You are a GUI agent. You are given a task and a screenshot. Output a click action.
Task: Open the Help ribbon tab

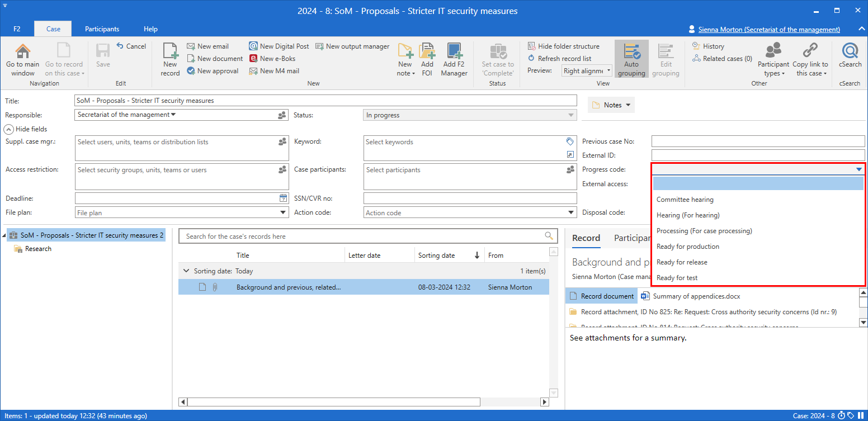click(x=150, y=29)
